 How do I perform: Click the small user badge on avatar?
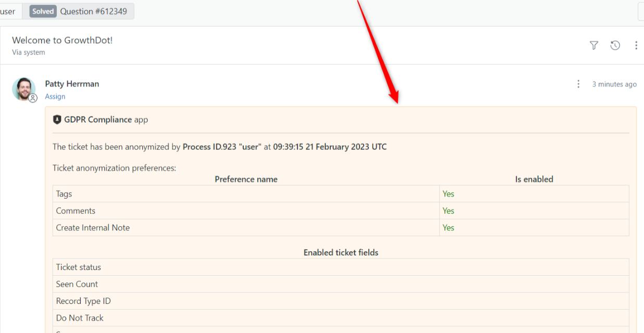(33, 98)
